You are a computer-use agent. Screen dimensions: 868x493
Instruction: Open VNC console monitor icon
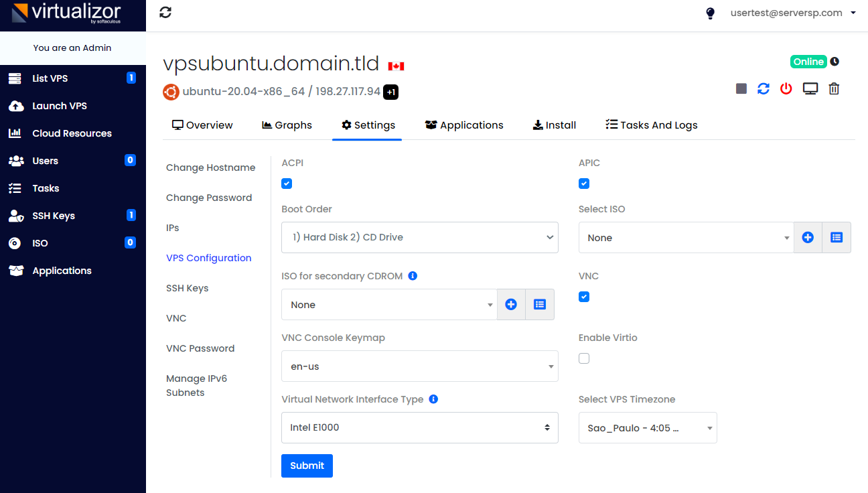[x=810, y=88]
